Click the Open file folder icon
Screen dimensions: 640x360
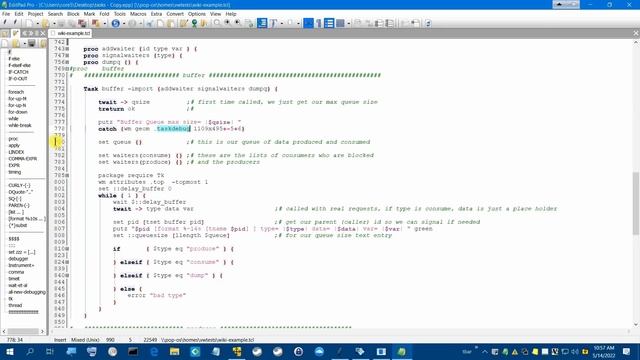[45, 23]
